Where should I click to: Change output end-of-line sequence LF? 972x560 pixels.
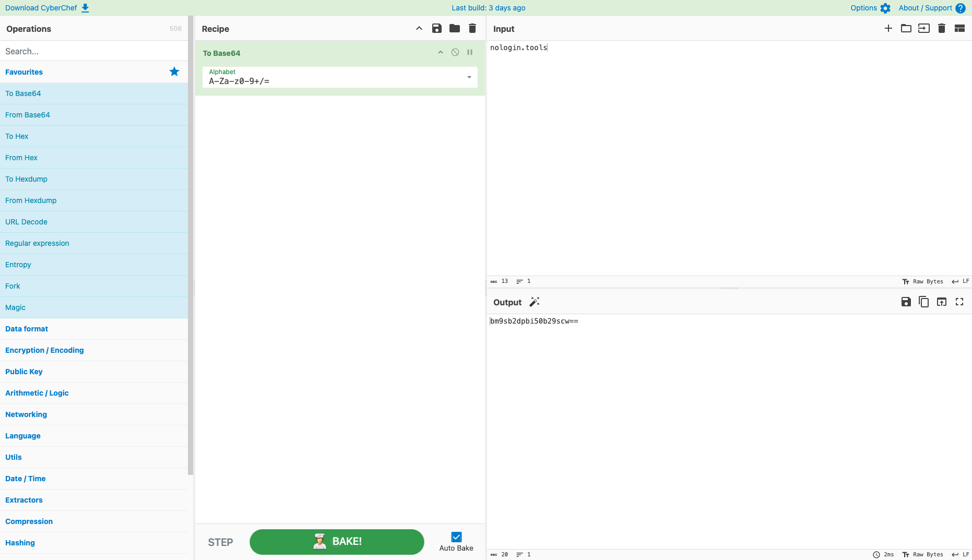tap(961, 555)
